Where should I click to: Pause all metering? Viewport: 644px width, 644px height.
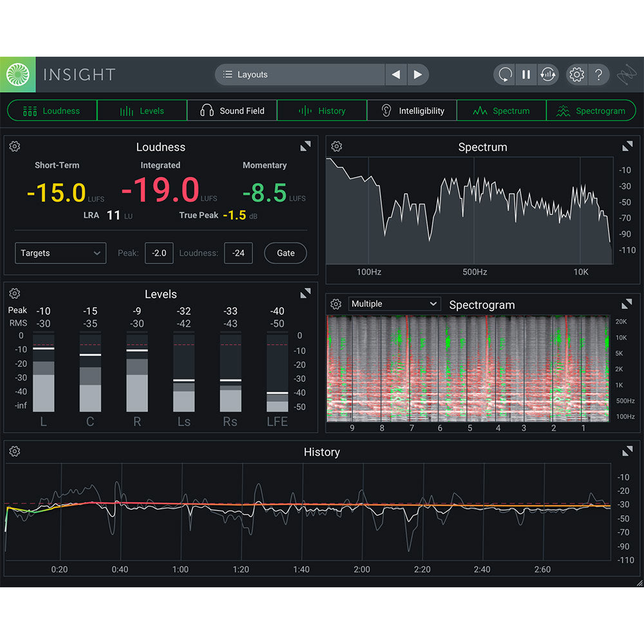pyautogui.click(x=526, y=75)
